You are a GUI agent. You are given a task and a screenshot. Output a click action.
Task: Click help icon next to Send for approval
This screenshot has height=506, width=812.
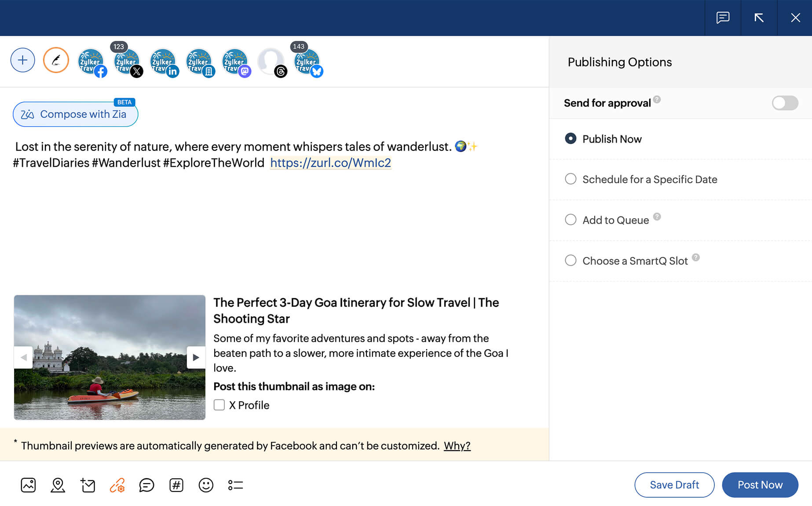point(657,99)
